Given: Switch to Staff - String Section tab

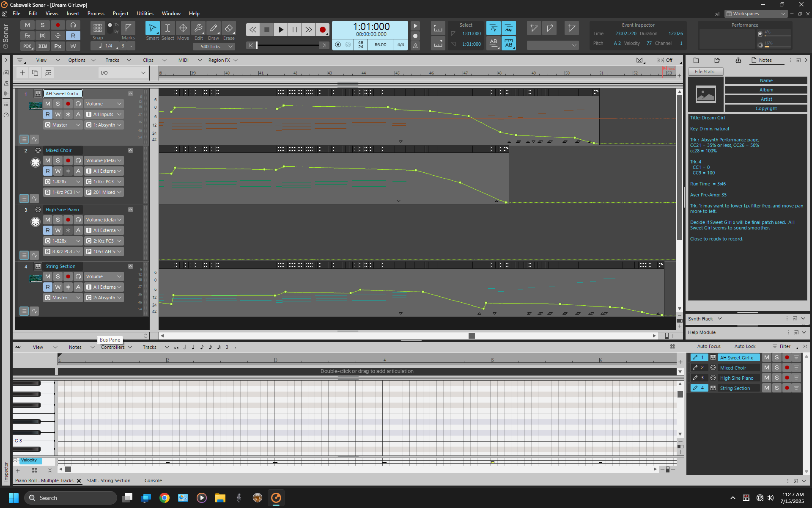Looking at the screenshot, I should coord(109,480).
